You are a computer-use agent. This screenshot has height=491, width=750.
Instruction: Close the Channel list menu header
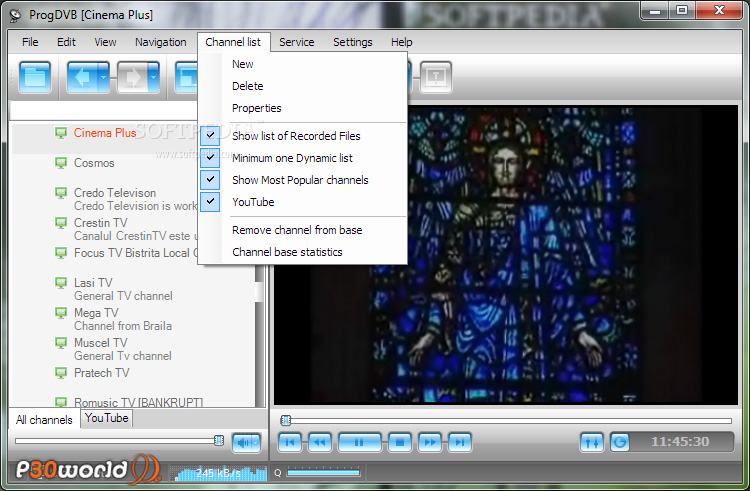pos(233,42)
